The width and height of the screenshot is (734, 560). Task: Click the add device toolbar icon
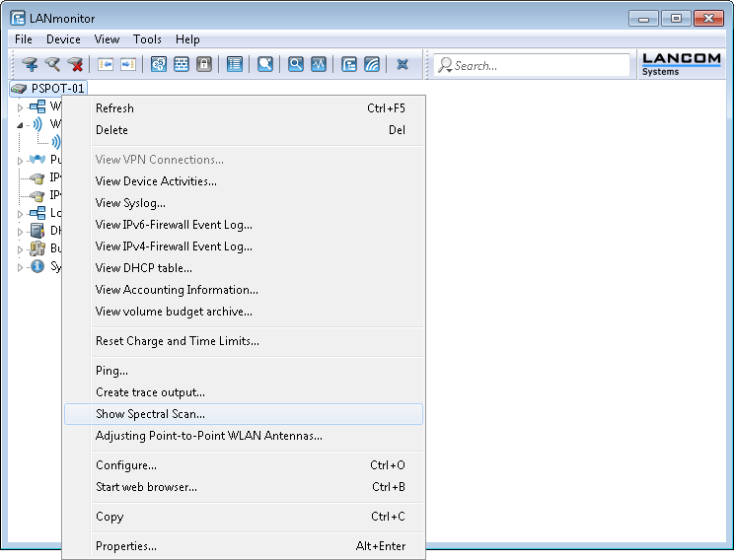pos(30,64)
